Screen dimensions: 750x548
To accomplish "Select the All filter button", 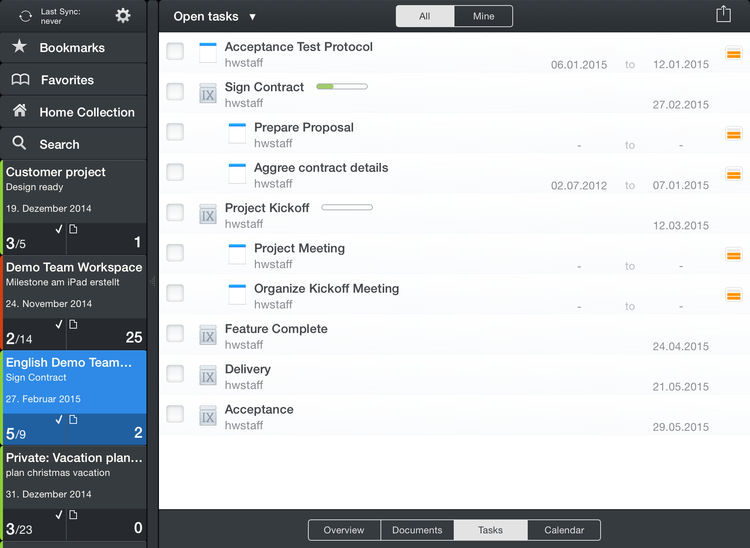I will point(425,16).
